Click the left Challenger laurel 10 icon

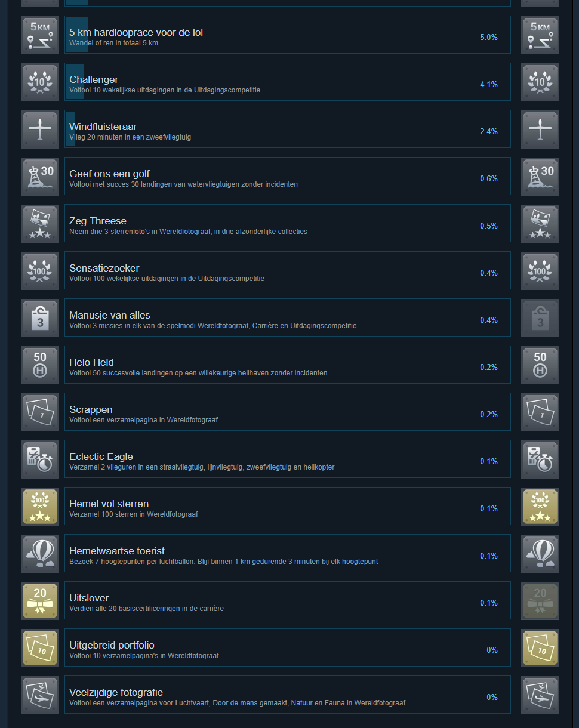40,82
